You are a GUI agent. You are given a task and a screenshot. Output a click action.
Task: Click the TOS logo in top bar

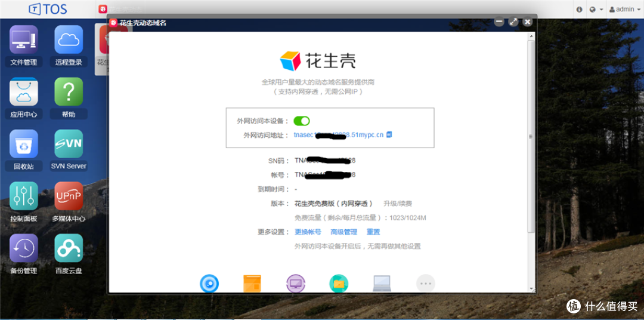pyautogui.click(x=48, y=9)
